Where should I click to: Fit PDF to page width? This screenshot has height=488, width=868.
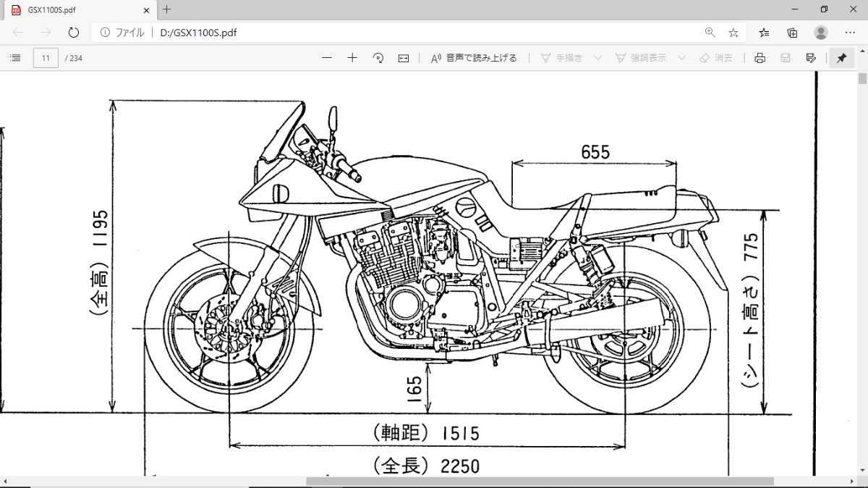click(404, 58)
